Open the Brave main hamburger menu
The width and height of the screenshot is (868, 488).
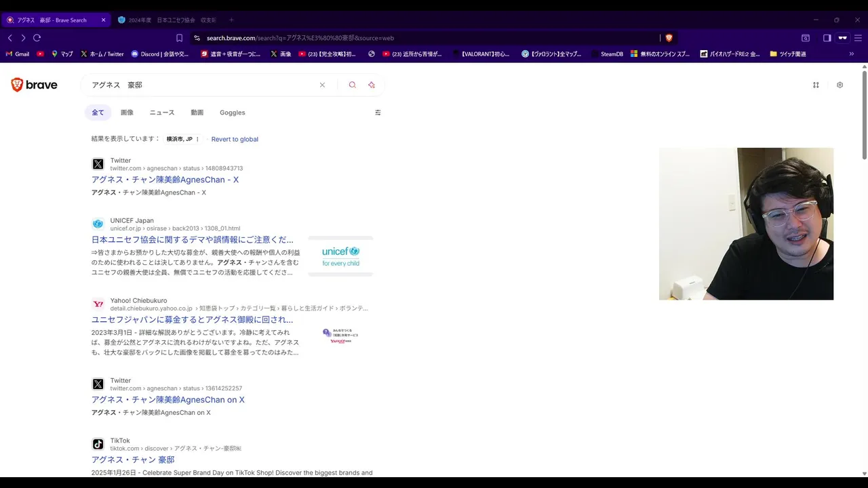858,38
